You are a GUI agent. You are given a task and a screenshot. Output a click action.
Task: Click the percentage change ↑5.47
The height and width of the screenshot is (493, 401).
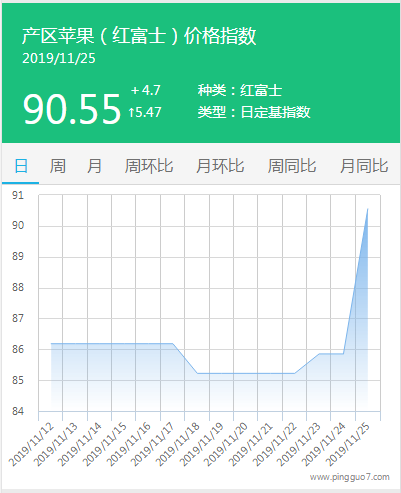point(145,112)
